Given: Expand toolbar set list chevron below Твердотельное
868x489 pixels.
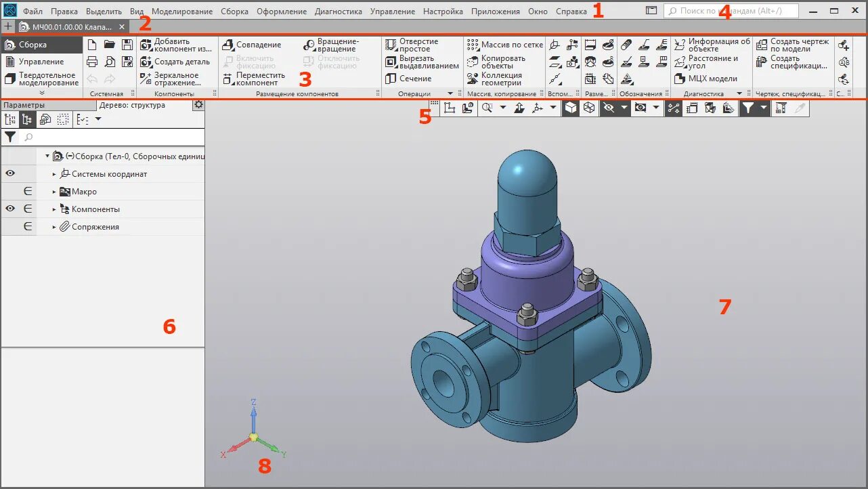Looking at the screenshot, I should (42, 93).
